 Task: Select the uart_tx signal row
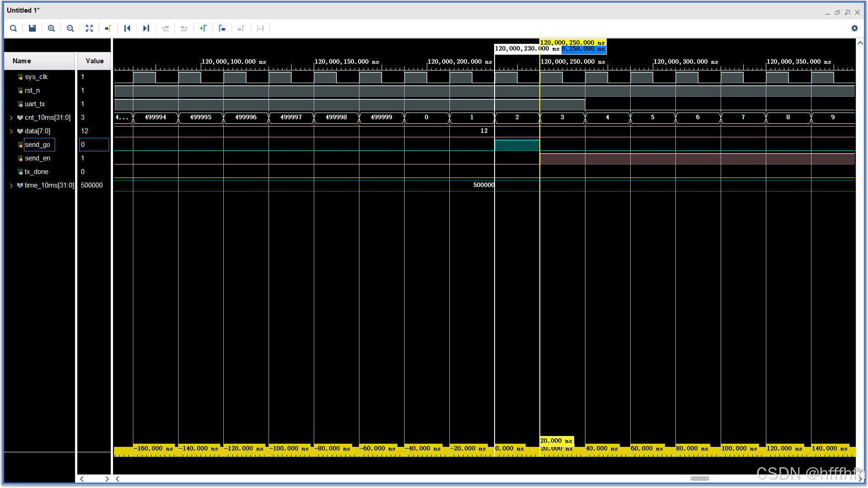pyautogui.click(x=35, y=104)
